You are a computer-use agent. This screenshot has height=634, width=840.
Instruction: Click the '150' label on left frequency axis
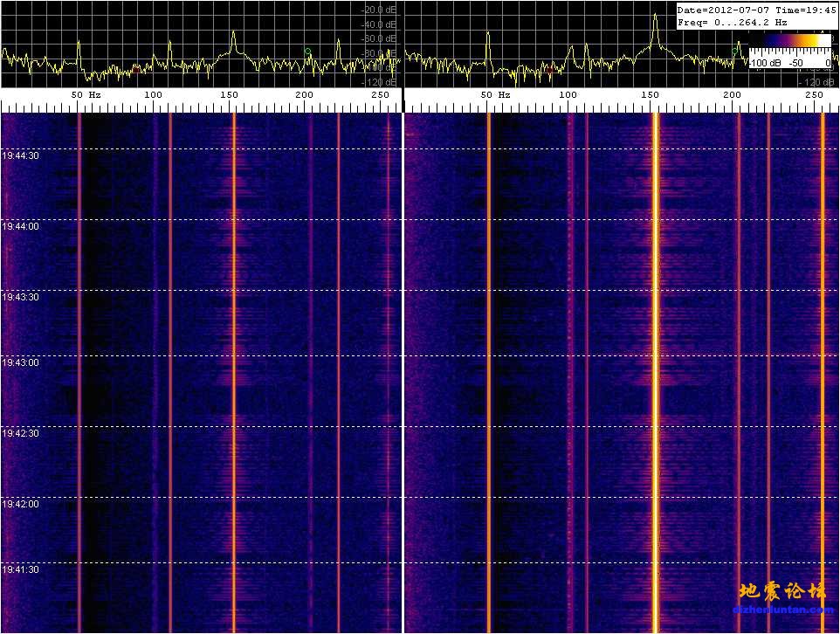point(230,95)
